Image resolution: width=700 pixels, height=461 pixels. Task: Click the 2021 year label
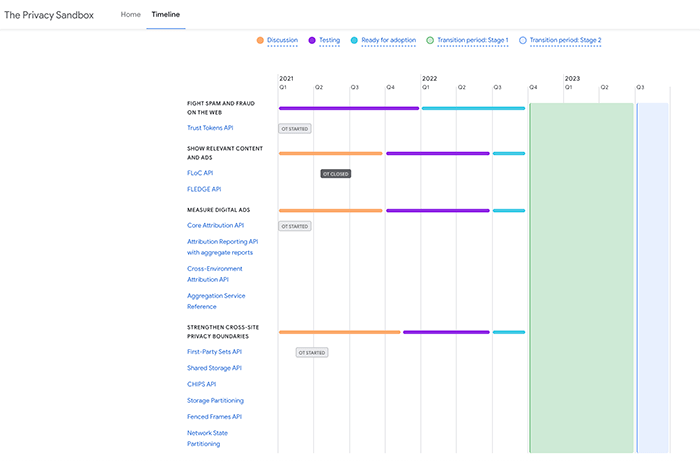(x=287, y=78)
